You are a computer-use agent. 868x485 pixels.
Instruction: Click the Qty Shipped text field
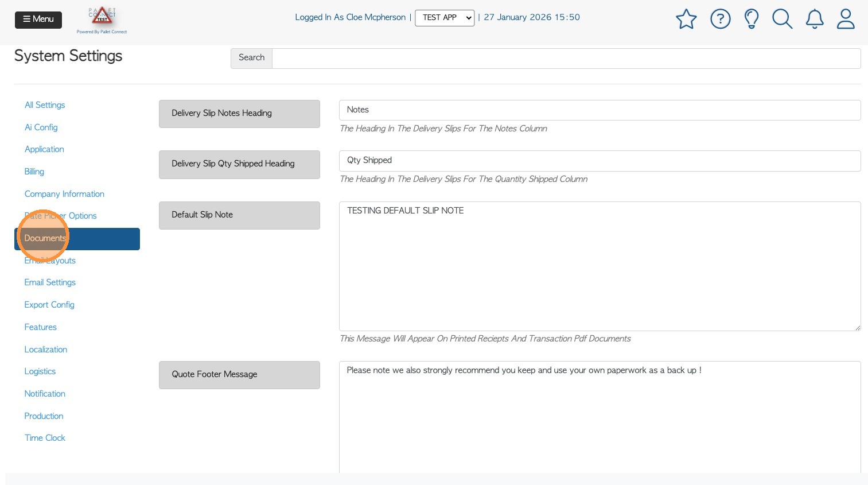pyautogui.click(x=600, y=161)
